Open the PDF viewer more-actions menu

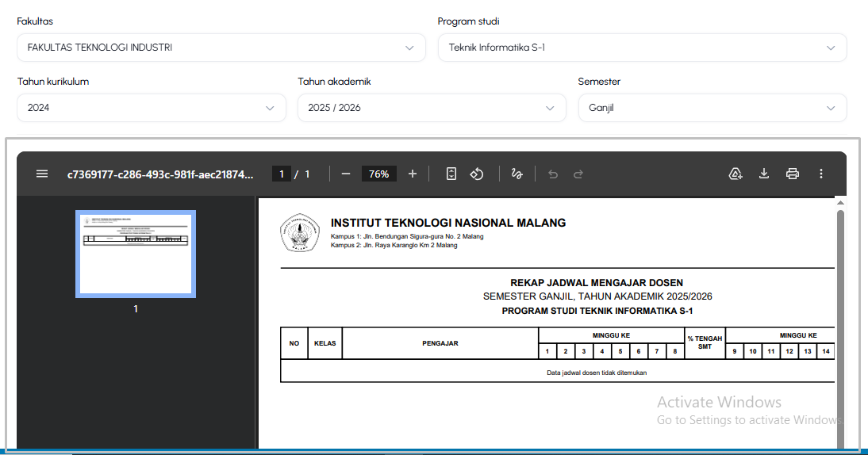click(821, 174)
